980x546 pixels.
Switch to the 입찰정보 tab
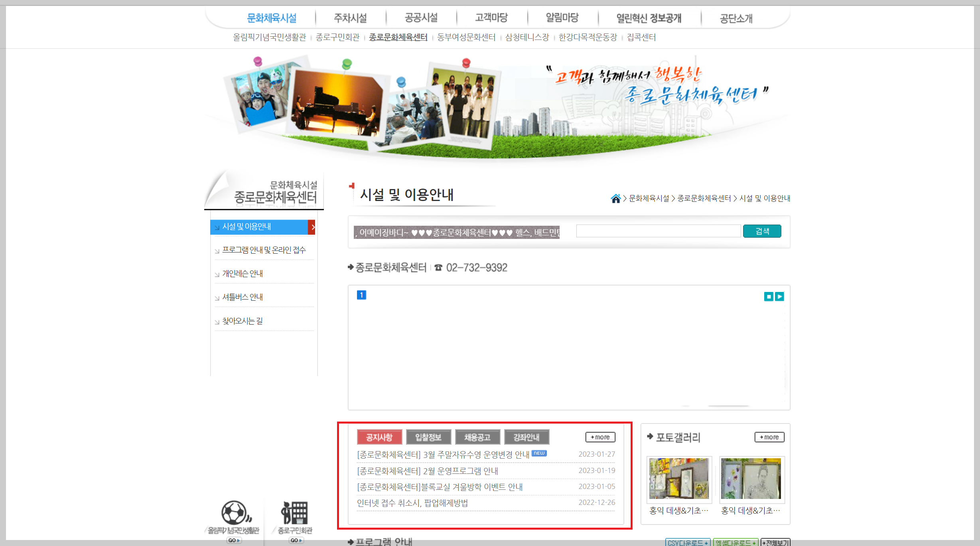coord(428,437)
